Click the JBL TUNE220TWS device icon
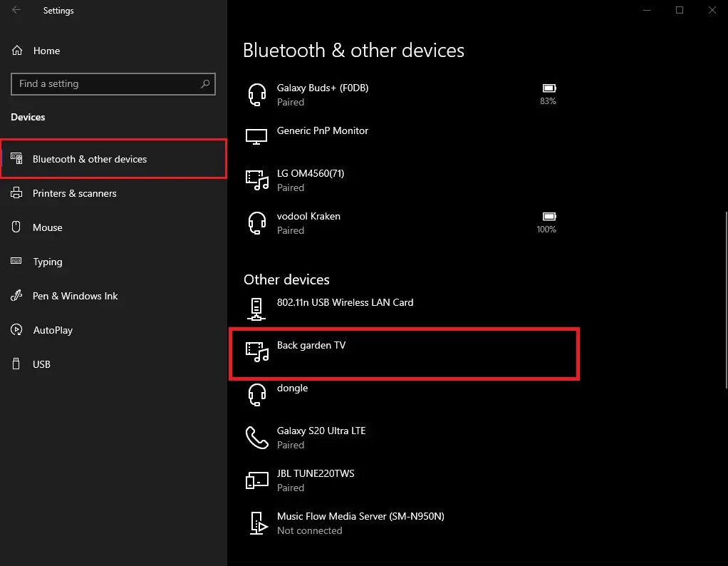The width and height of the screenshot is (728, 566). [x=256, y=480]
